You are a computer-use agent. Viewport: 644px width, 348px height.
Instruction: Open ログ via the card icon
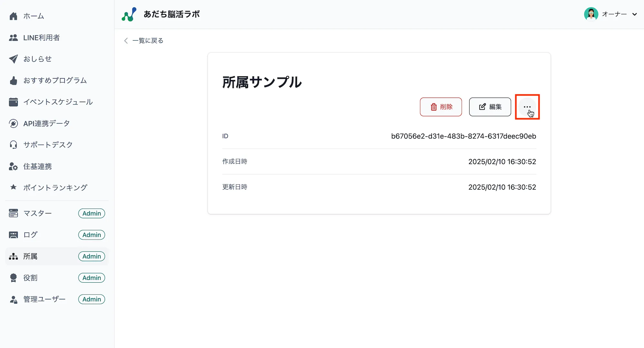13,235
